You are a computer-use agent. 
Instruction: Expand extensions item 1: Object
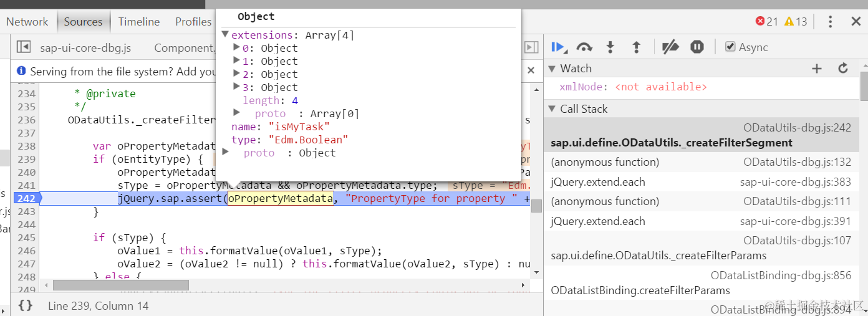click(x=236, y=60)
